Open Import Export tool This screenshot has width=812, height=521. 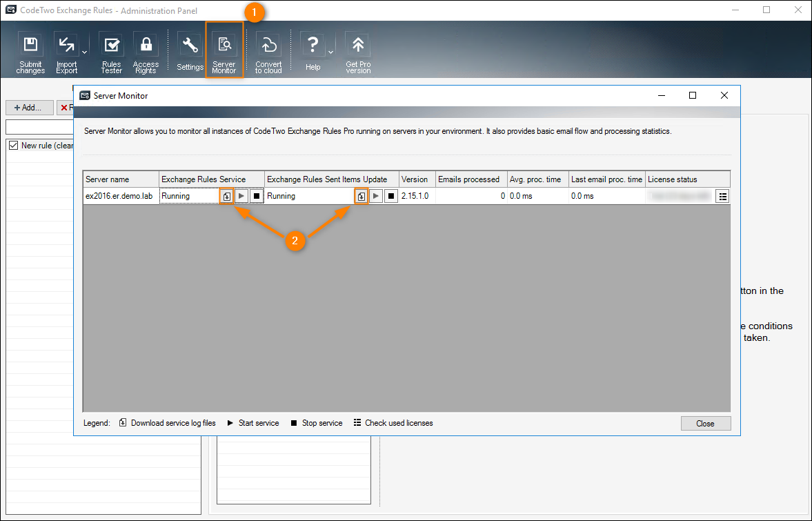[66, 53]
